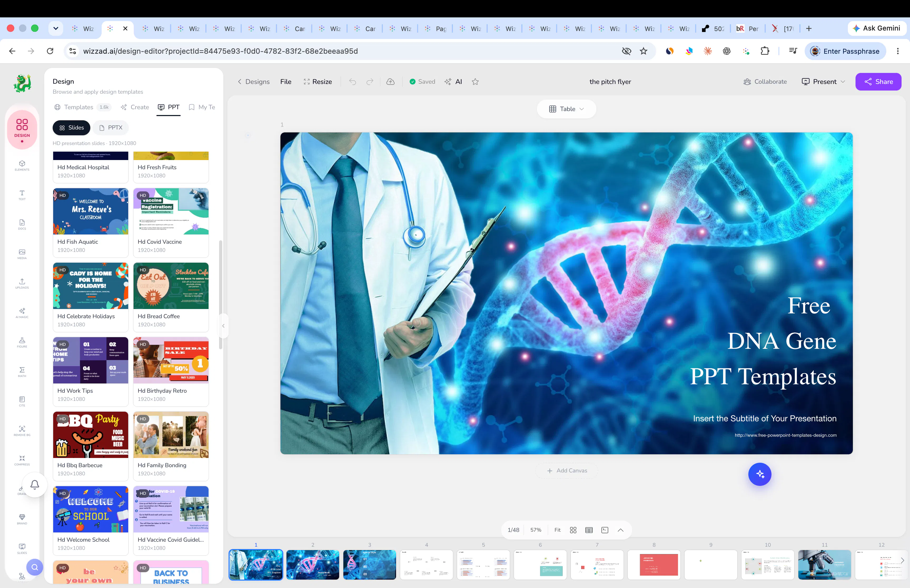910x588 pixels.
Task: Open the Figure panel in sidebar
Action: point(22,342)
